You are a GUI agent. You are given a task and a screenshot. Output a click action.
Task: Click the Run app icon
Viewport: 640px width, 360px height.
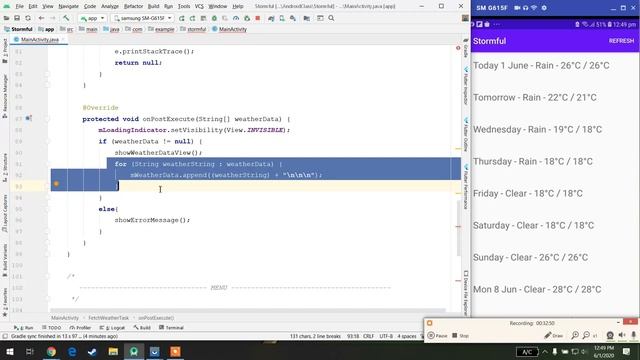tap(182, 18)
